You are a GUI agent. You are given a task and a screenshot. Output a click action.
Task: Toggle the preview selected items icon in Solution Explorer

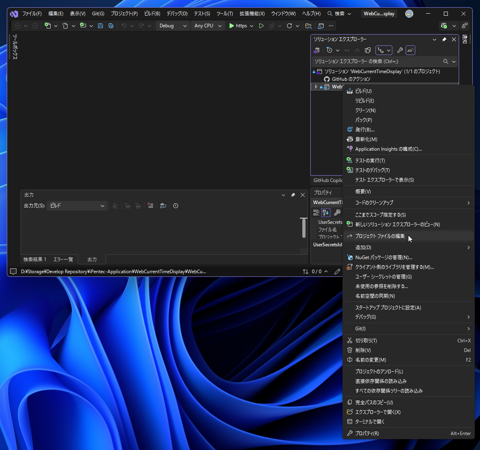click(410, 50)
